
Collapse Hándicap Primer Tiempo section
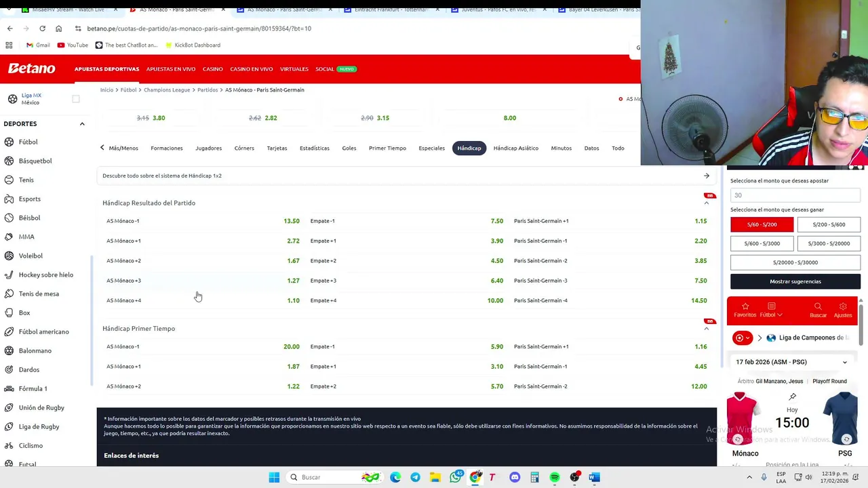706,329
